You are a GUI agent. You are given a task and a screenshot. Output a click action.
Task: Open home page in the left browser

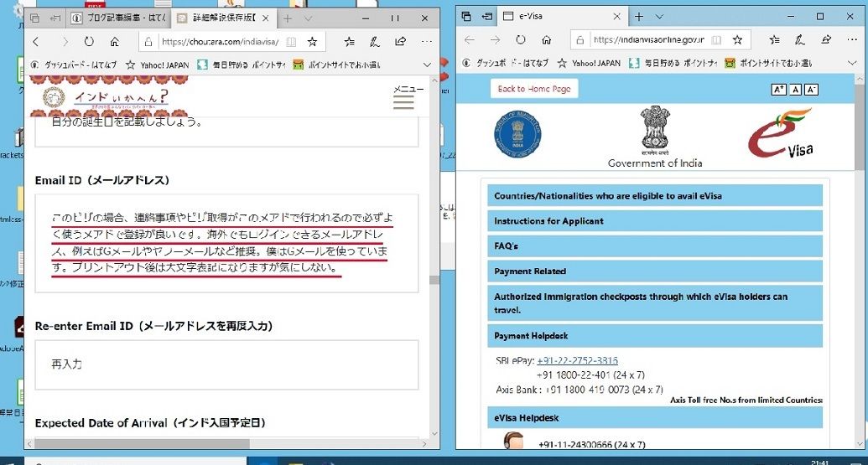115,41
